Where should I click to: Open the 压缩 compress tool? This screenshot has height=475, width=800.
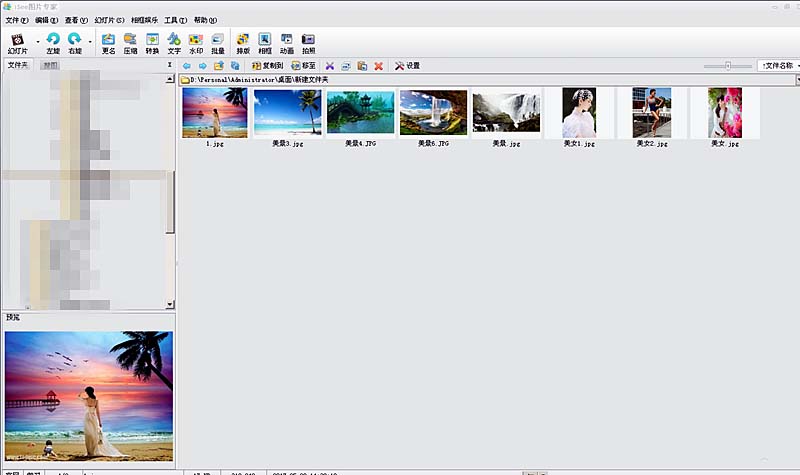pos(130,43)
